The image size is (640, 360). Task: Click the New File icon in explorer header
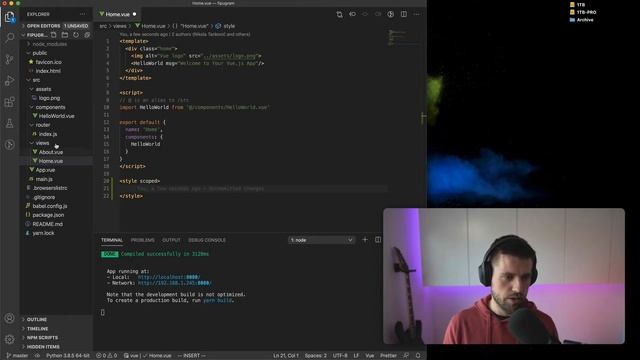point(53,35)
